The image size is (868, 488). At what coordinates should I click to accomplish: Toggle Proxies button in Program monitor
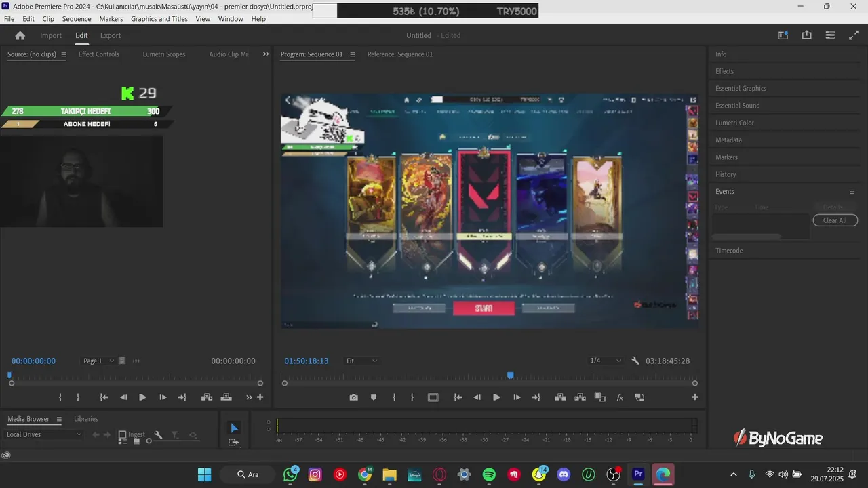[639, 397]
